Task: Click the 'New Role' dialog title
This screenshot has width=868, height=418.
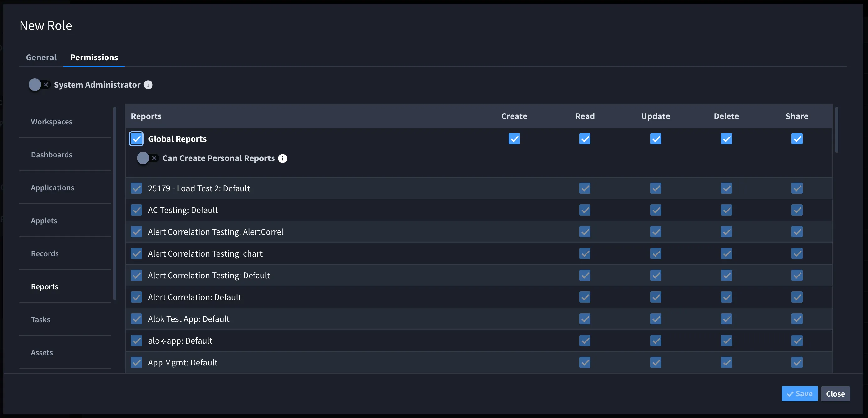Action: pyautogui.click(x=46, y=26)
